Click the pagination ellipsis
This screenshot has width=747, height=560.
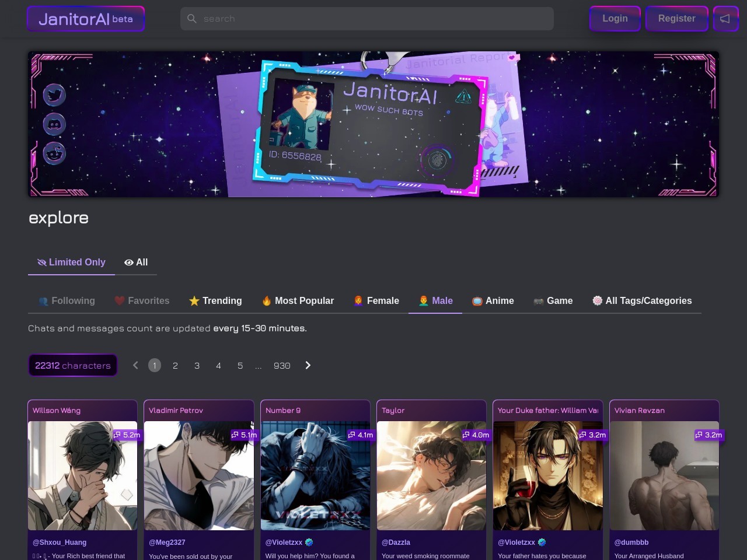(259, 365)
